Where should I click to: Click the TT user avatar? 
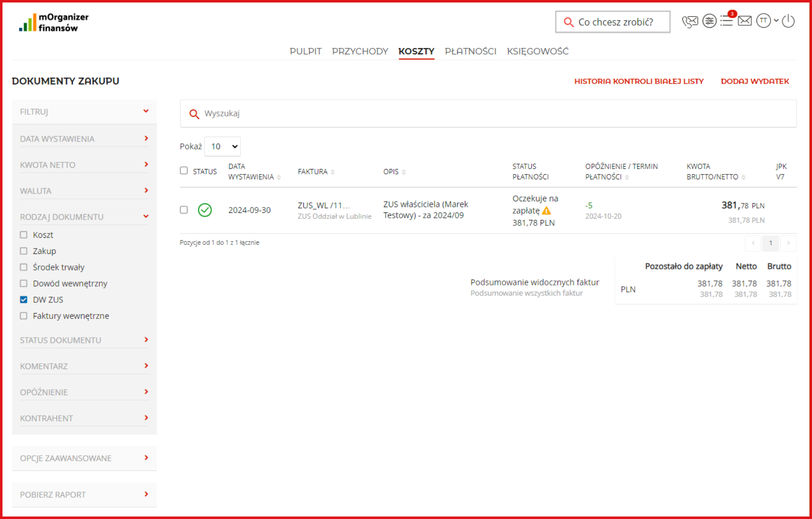[x=763, y=21]
